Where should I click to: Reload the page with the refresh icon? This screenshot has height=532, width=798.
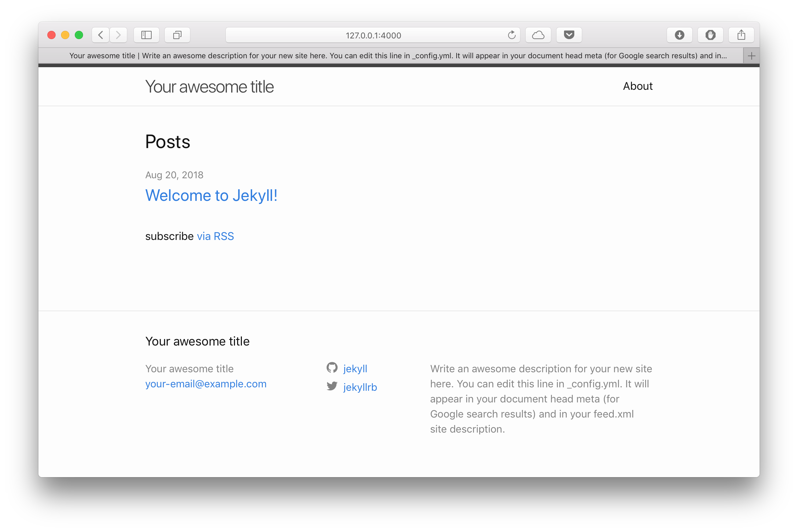[512, 35]
